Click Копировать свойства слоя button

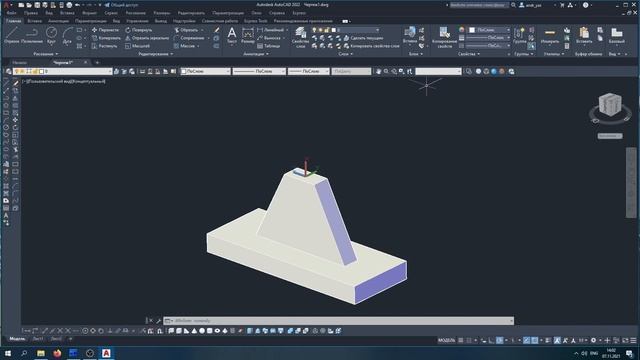[371, 46]
